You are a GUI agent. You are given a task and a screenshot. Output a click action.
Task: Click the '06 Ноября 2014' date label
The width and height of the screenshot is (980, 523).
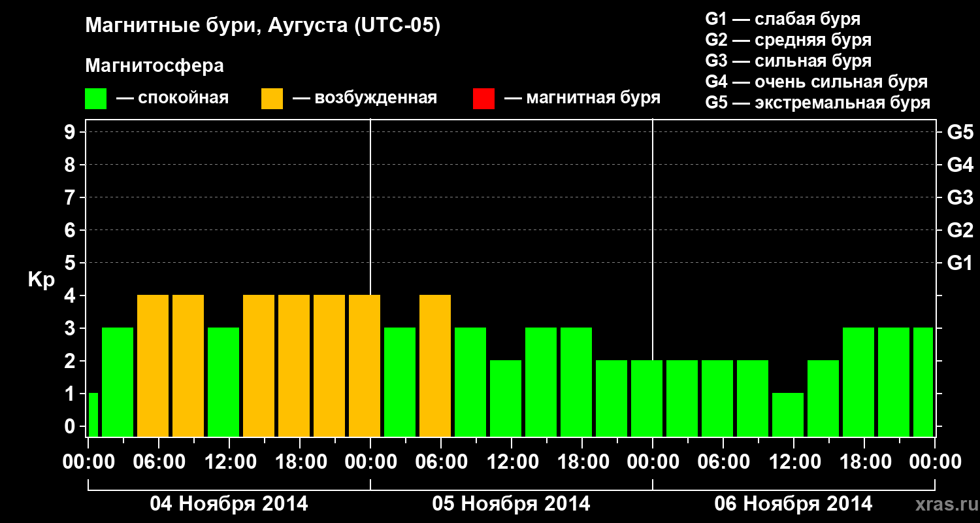click(793, 504)
